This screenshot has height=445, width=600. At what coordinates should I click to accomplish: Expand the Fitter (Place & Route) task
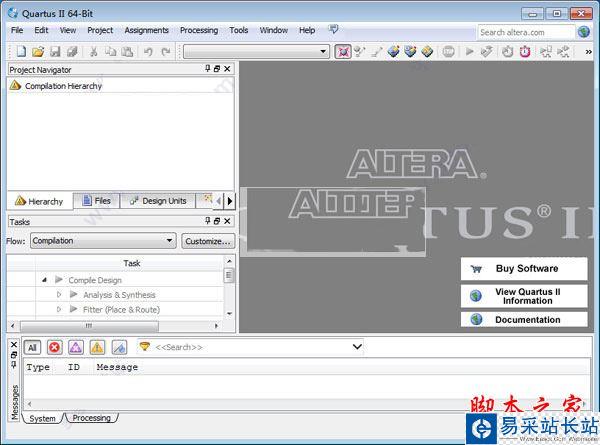[59, 309]
